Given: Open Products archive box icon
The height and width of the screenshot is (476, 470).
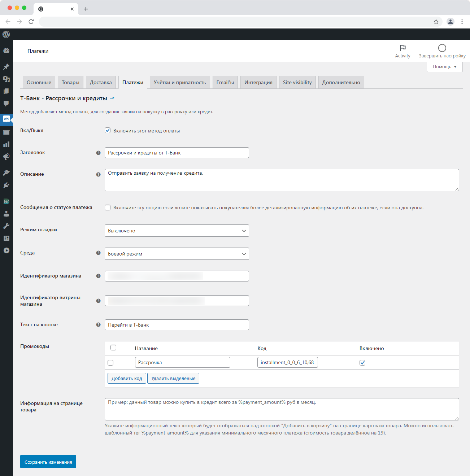Looking at the screenshot, I should 6,132.
